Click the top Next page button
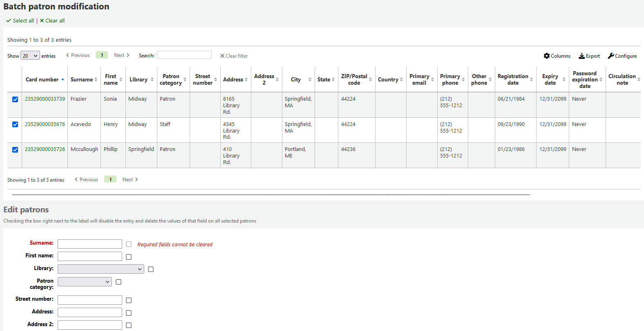 pyautogui.click(x=121, y=55)
